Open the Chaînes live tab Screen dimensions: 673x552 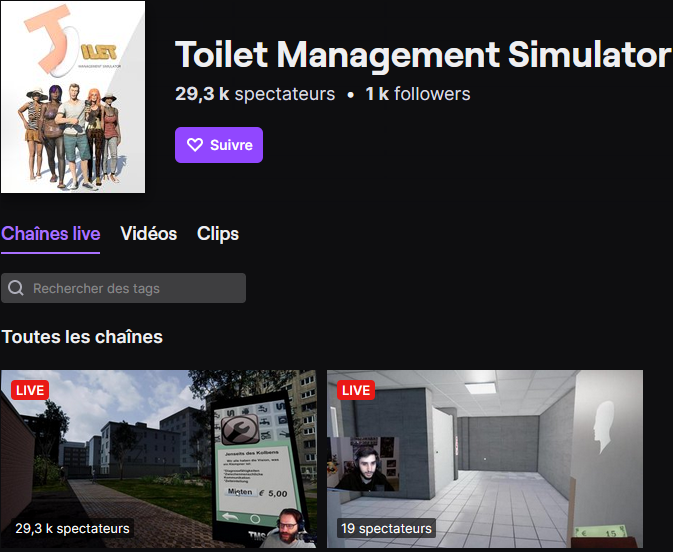pyautogui.click(x=51, y=234)
